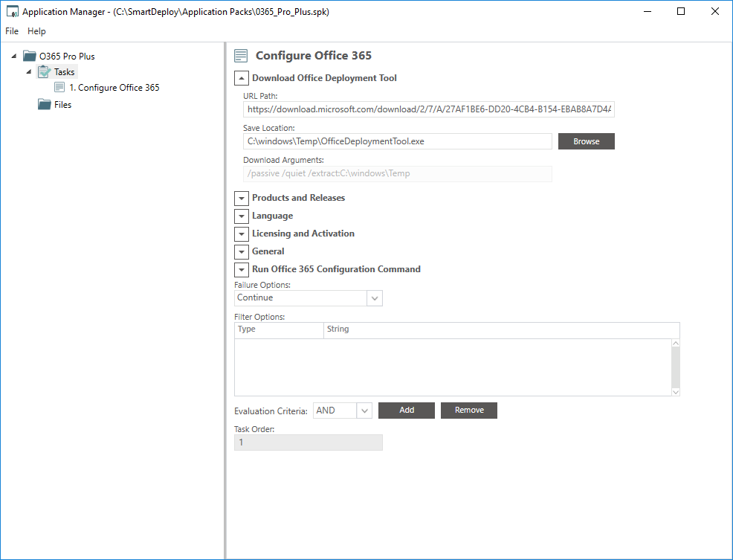Click the Licensing and Activation heading text
Screen dimensions: 733x560
[x=303, y=234]
